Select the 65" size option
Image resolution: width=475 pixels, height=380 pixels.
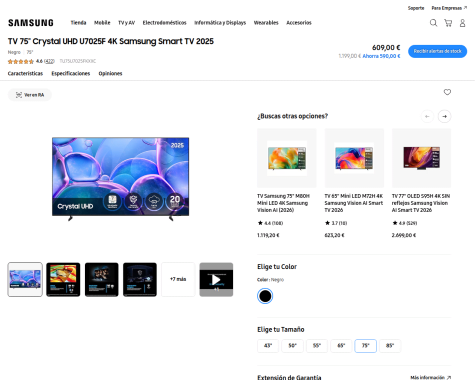[341, 346]
